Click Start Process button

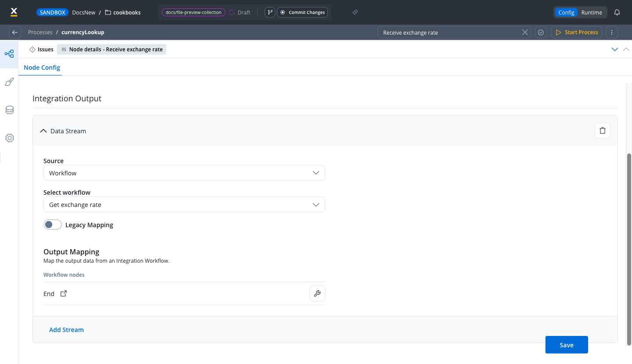click(x=577, y=32)
